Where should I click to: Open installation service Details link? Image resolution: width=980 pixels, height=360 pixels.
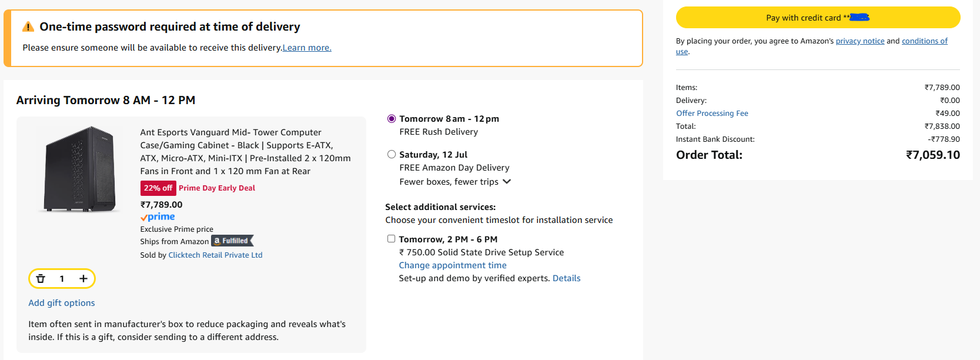pyautogui.click(x=566, y=278)
